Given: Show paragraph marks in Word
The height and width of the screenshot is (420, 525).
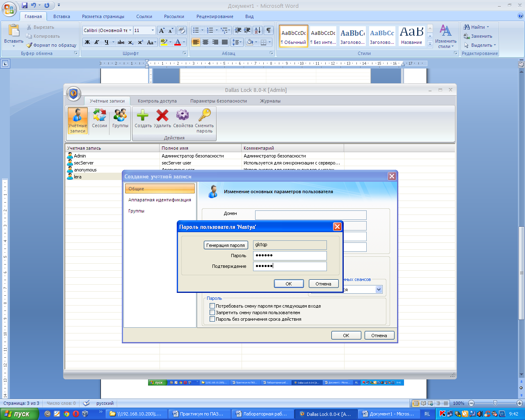Looking at the screenshot, I should pos(269,30).
